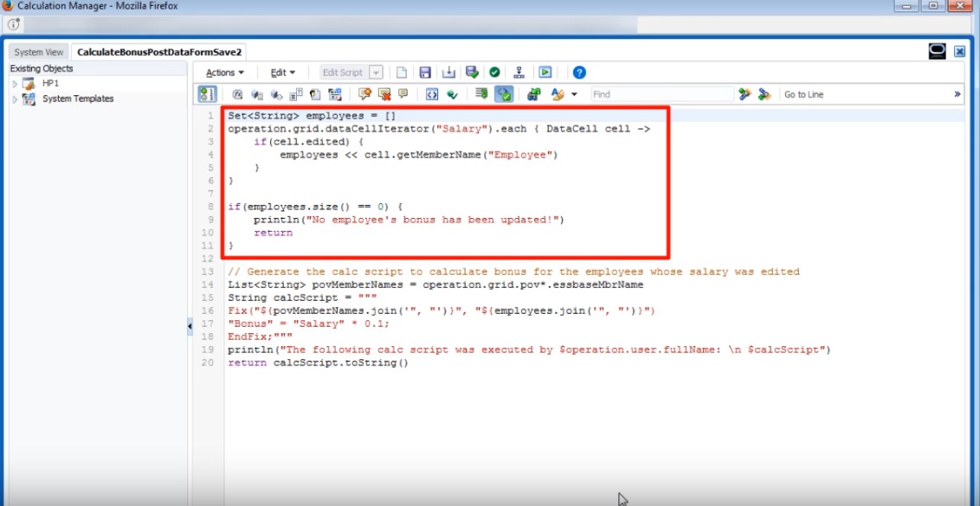Switch to the System View tab

click(x=37, y=52)
